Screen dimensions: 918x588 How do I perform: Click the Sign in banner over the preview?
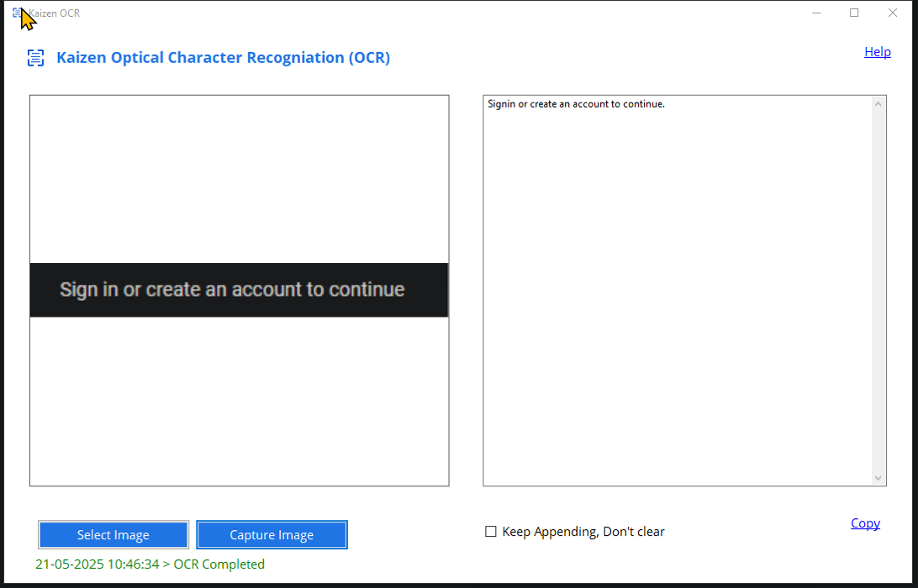point(239,289)
